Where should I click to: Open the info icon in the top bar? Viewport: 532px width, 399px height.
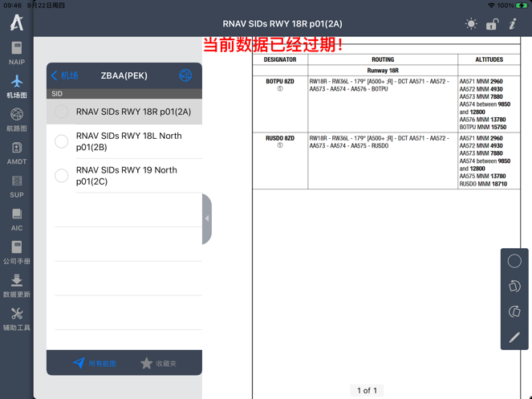click(513, 24)
